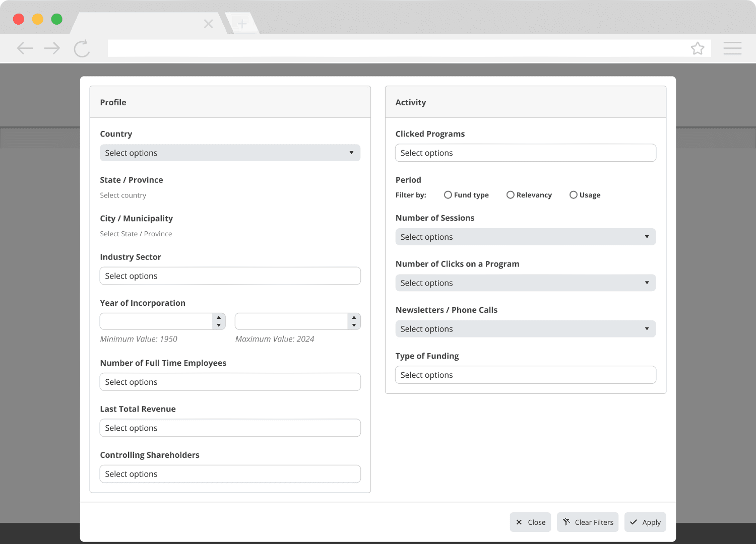Click the browser reload icon

(x=82, y=48)
